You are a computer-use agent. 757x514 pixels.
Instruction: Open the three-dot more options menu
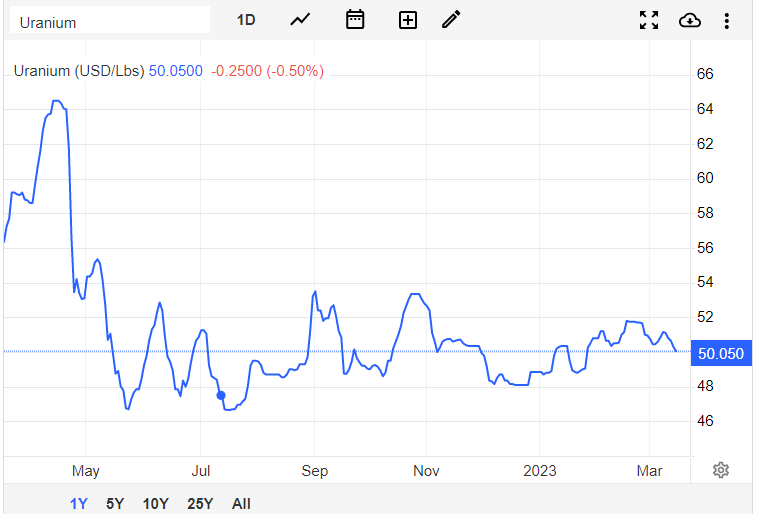click(727, 21)
